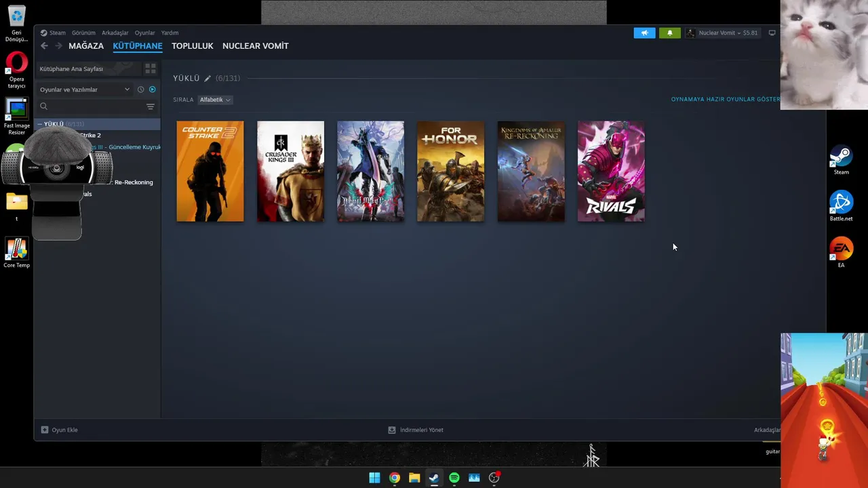Screen dimensions: 868x488
Task: Select Kingdoms of Amalur Re-Reckoning cover
Action: (531, 171)
